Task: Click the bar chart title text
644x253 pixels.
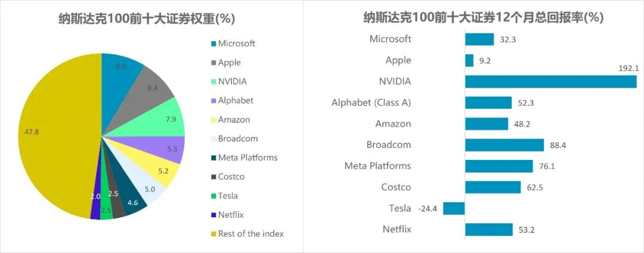Action: pos(484,17)
